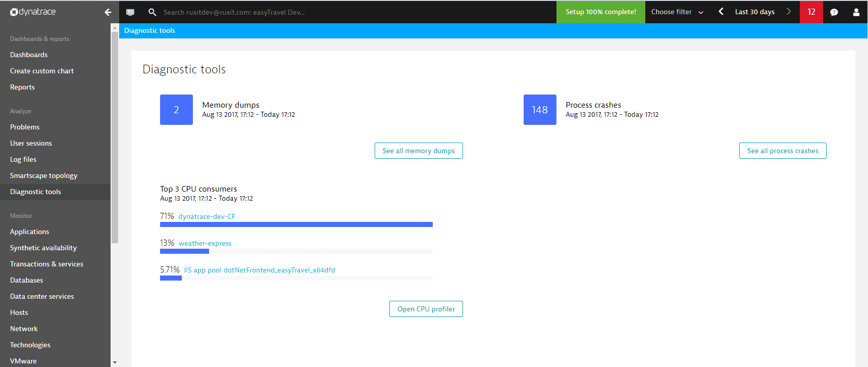Open Dashboards in sidebar
Image resolution: width=868 pixels, height=367 pixels.
click(x=29, y=55)
